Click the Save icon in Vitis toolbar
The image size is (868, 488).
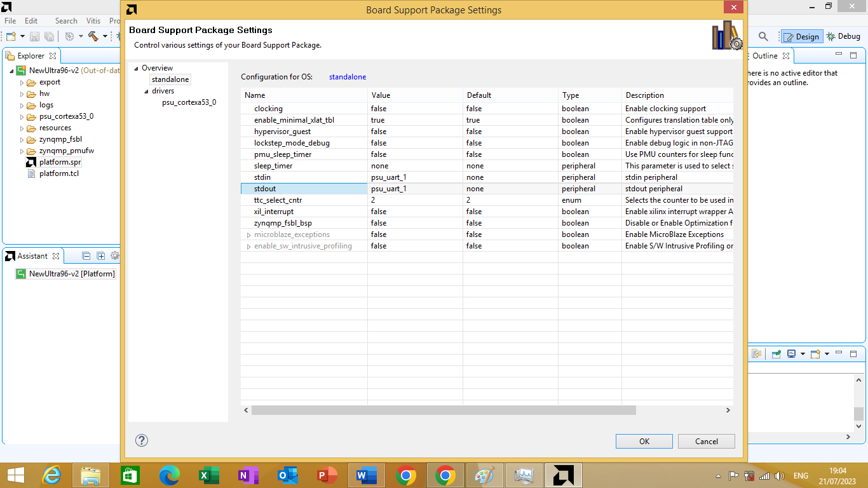[35, 37]
